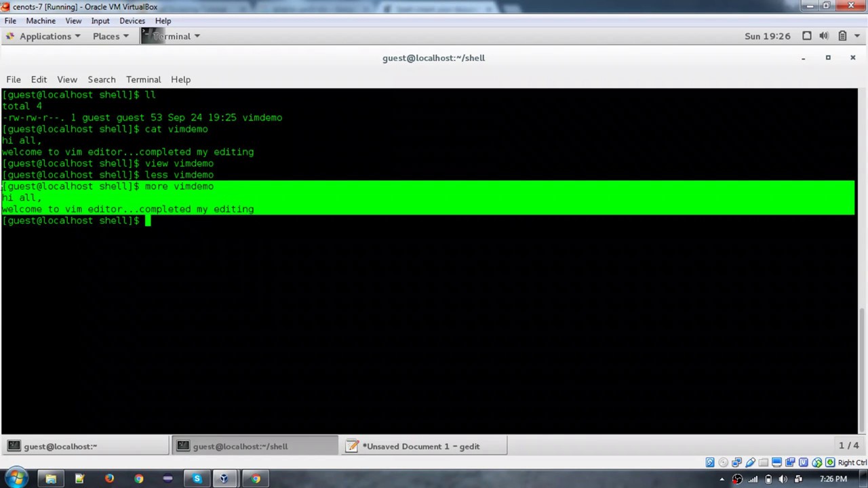Click the Sun 19:26 clock
This screenshot has width=868, height=488.
point(768,36)
